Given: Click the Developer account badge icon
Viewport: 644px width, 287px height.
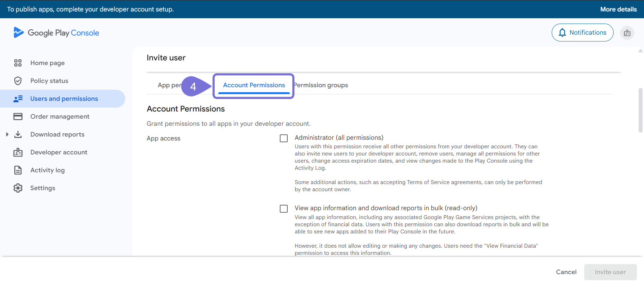Looking at the screenshot, I should 18,152.
